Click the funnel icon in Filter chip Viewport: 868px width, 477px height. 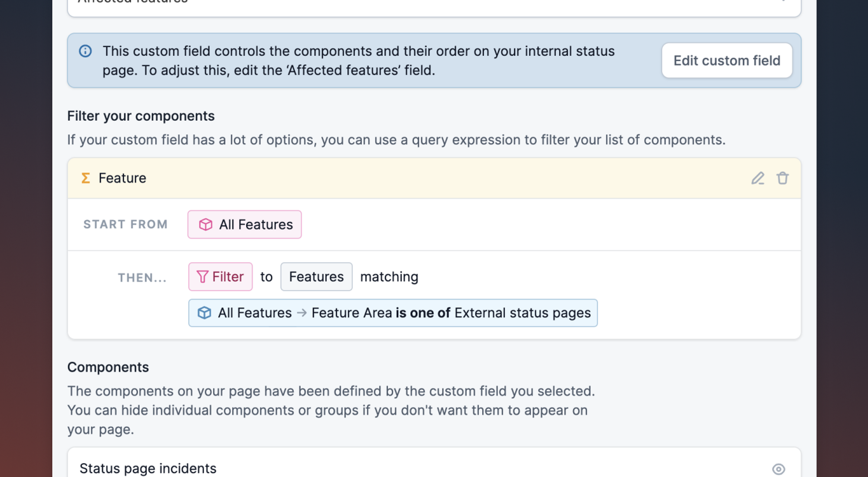point(202,276)
